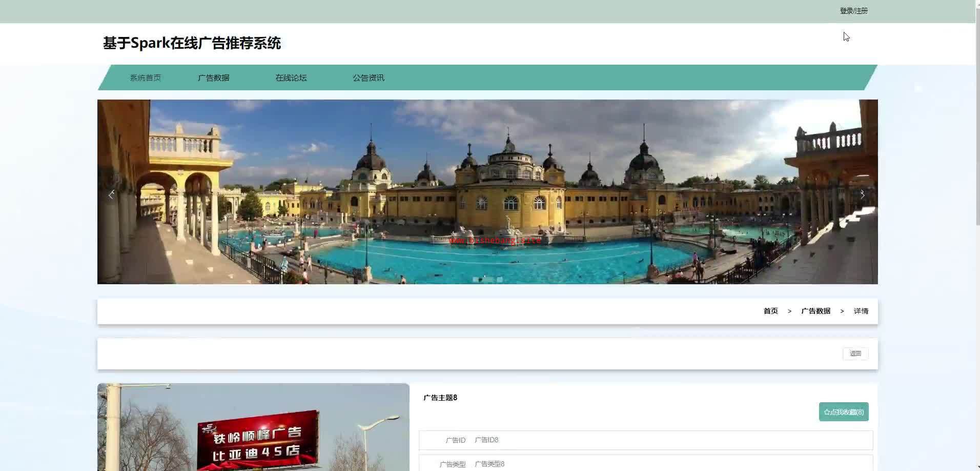Click the 广告数据 breadcrumb link

[816, 311]
